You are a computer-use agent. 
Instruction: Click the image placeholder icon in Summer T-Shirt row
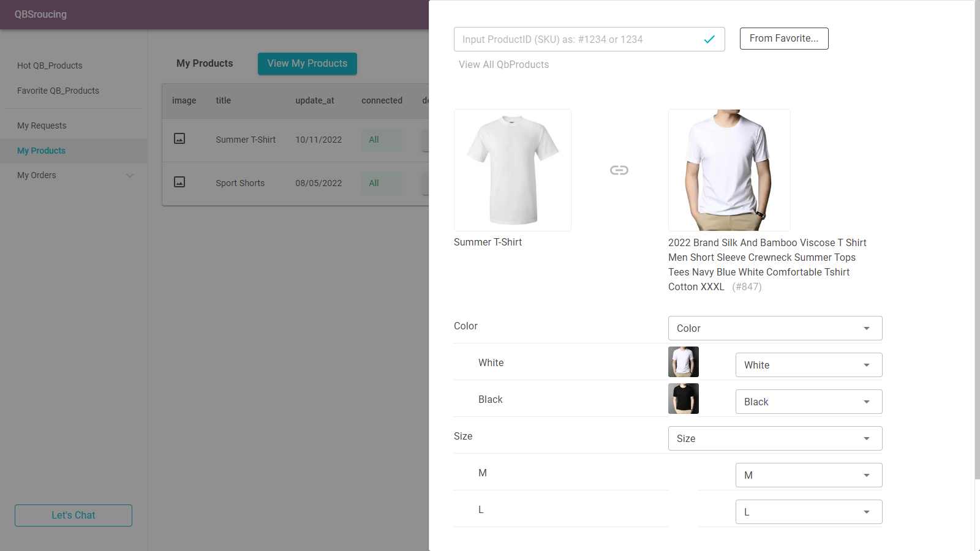coord(179,138)
